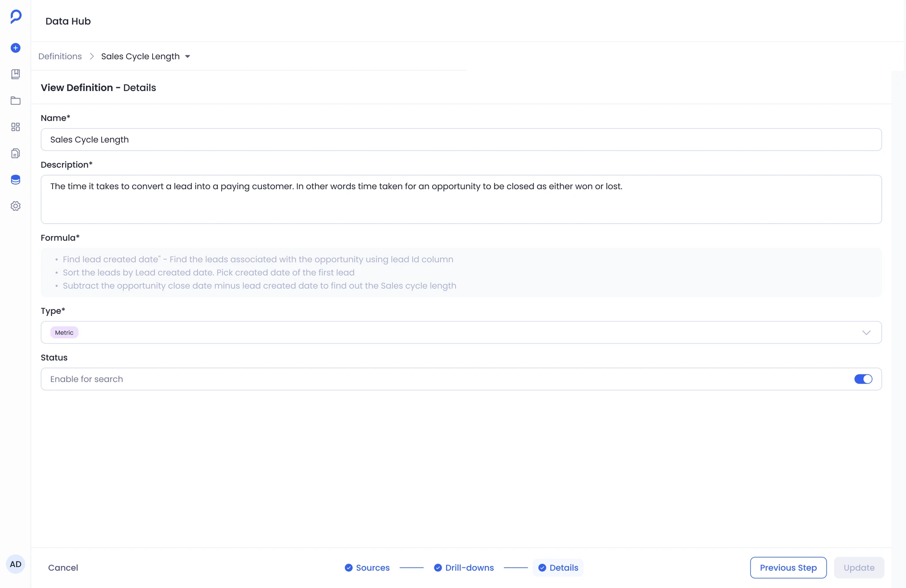
Task: Click the blue plus create icon
Action: pos(15,48)
